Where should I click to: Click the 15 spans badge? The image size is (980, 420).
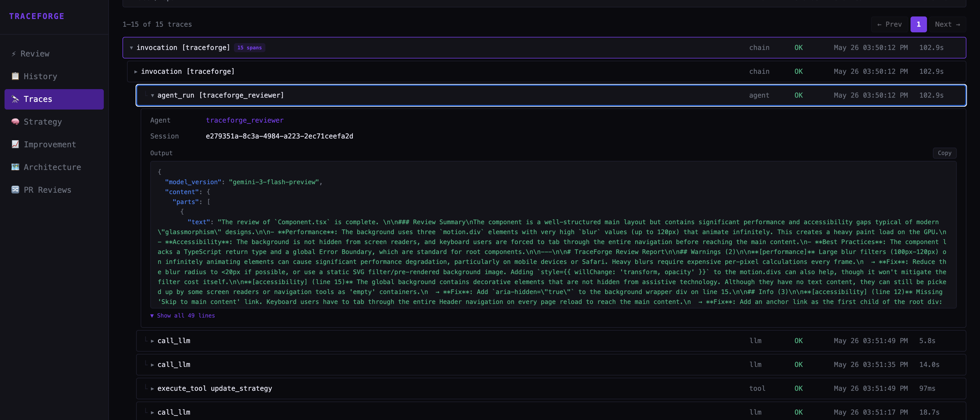tap(250, 48)
